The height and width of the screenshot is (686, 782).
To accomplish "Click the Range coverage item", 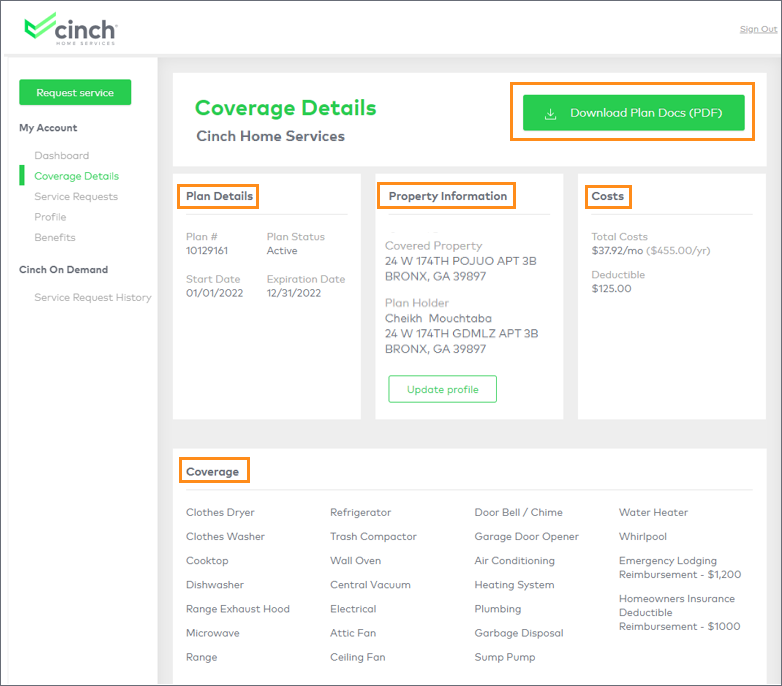I will (201, 657).
